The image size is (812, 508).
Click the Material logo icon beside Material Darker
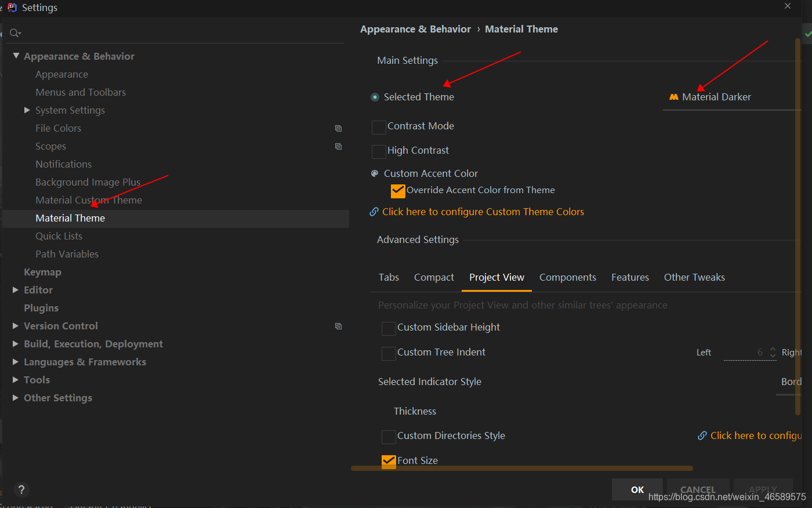point(674,97)
